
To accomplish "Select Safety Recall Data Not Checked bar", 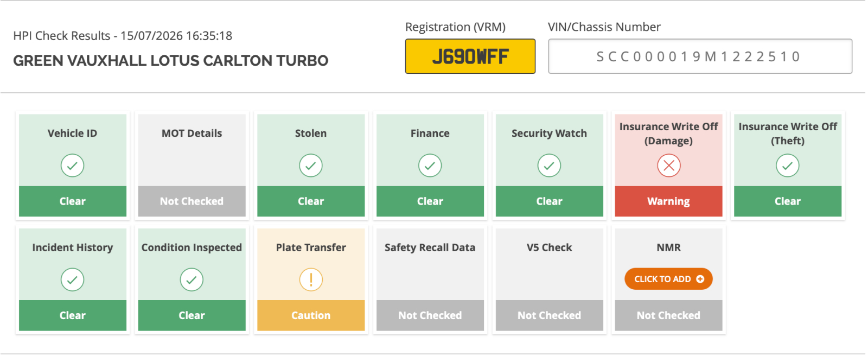I will (x=430, y=315).
